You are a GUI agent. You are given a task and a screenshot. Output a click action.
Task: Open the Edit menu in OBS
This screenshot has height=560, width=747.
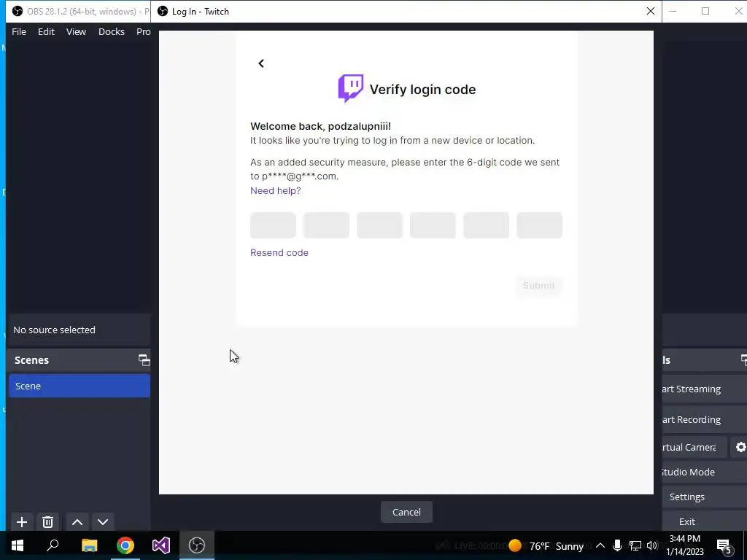pyautogui.click(x=46, y=31)
